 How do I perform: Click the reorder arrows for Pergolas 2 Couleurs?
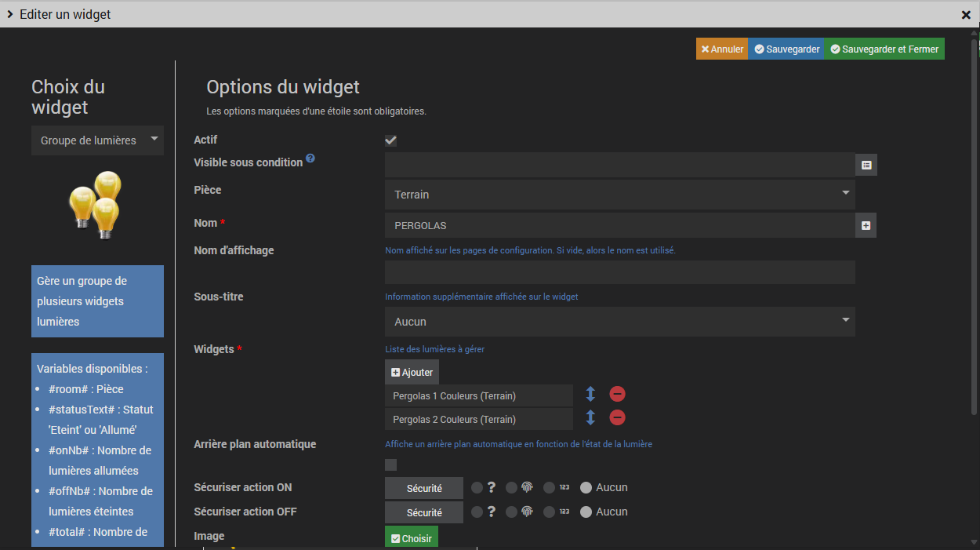(x=591, y=417)
